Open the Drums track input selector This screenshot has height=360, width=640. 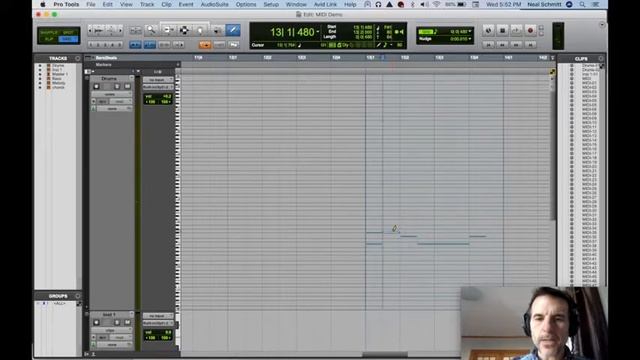tap(158, 80)
